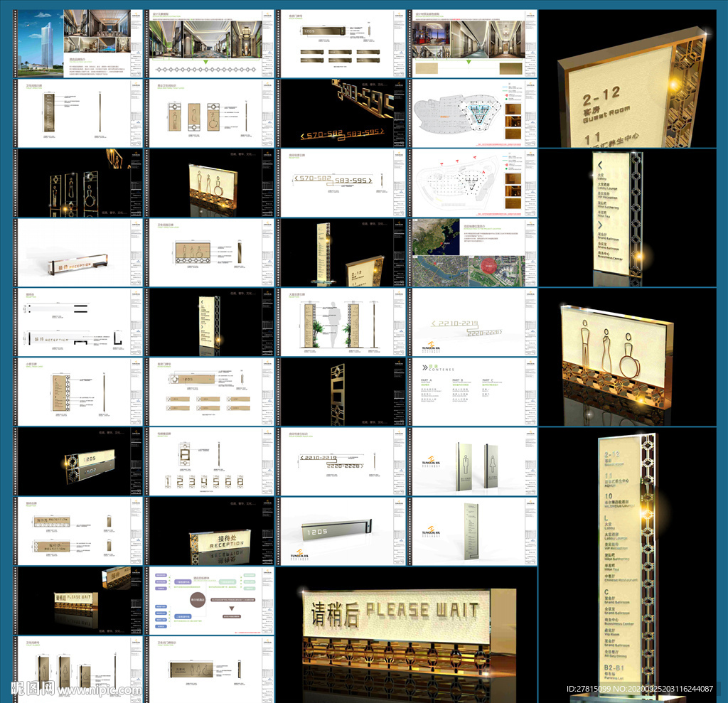Open the large directional totem render with arrows
This screenshot has width=728, height=703.
pos(627,218)
